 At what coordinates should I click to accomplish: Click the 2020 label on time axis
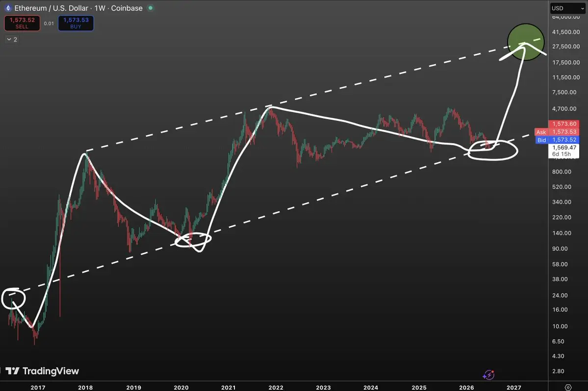pos(181,388)
